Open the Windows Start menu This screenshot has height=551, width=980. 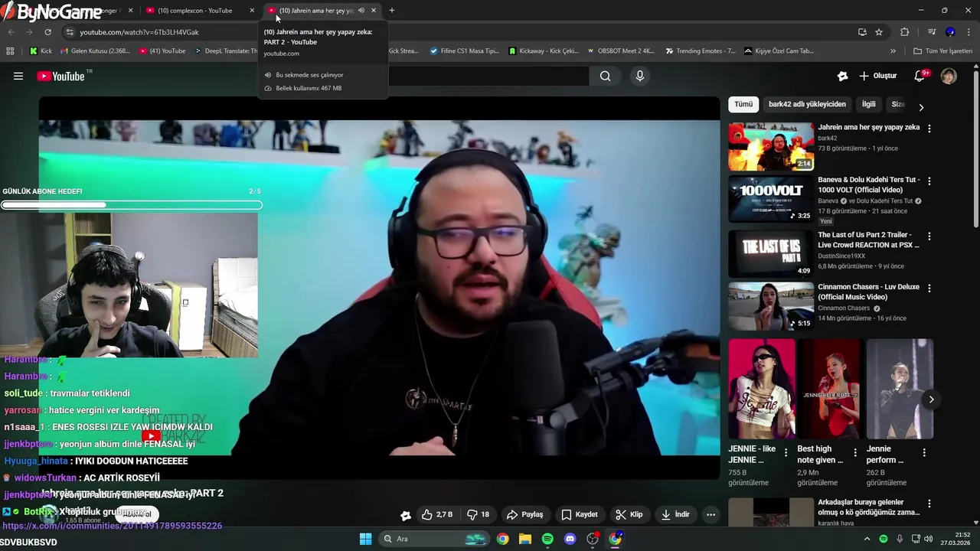[x=365, y=539]
